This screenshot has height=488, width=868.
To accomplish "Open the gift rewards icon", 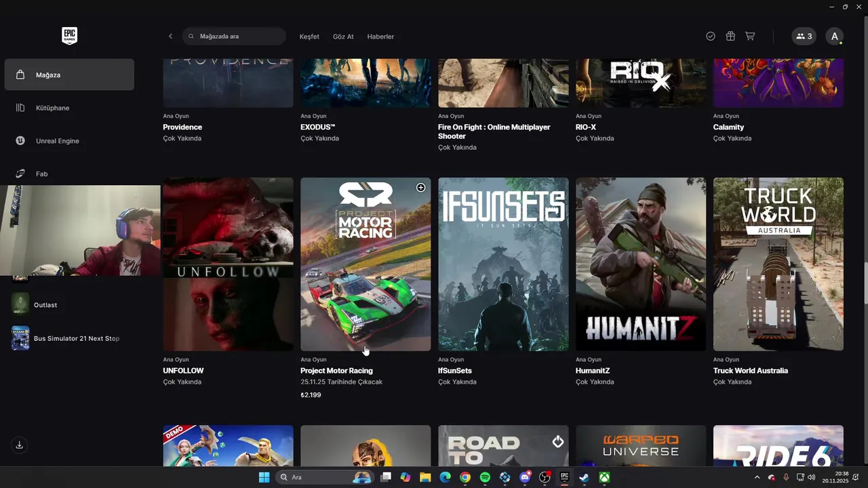I will pos(730,37).
